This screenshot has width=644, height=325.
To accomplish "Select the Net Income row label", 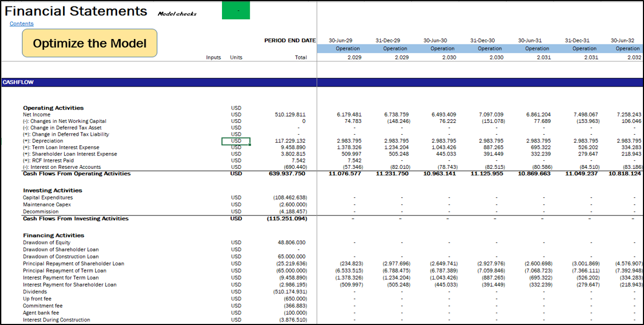I will pos(36,114).
